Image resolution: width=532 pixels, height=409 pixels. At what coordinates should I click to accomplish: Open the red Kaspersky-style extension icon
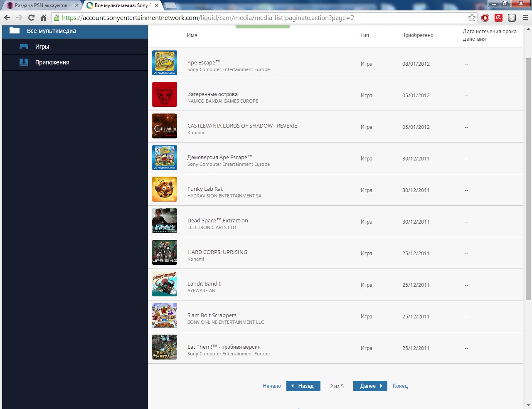(498, 17)
